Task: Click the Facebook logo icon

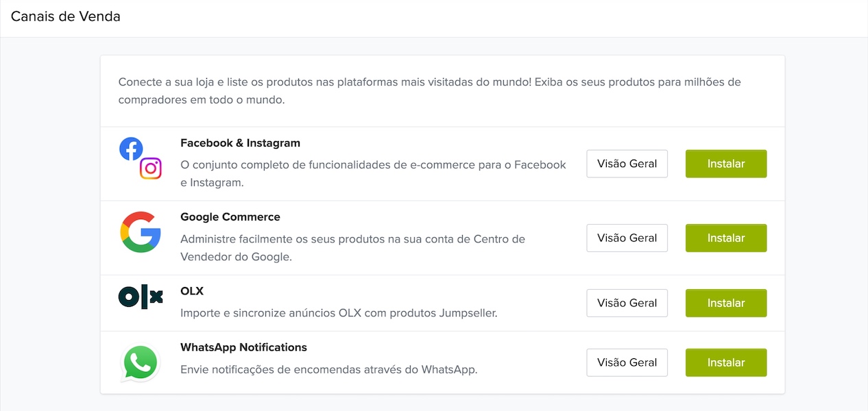Action: pos(131,149)
